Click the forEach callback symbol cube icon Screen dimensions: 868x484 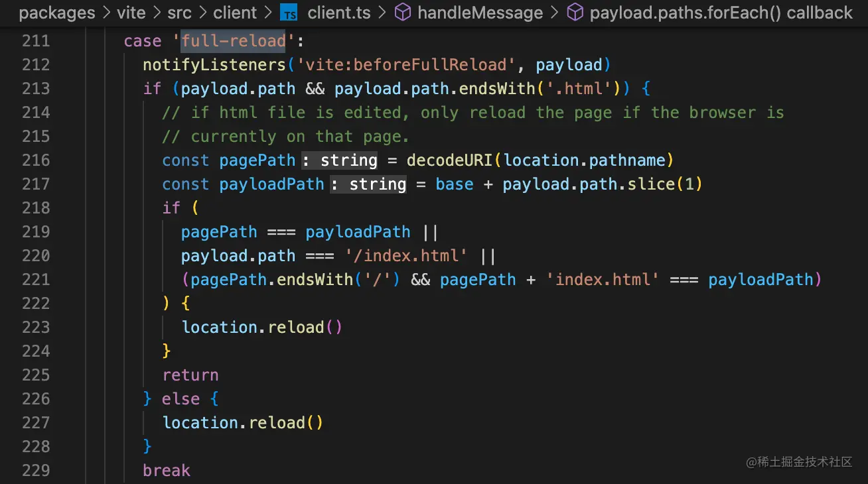tap(575, 13)
